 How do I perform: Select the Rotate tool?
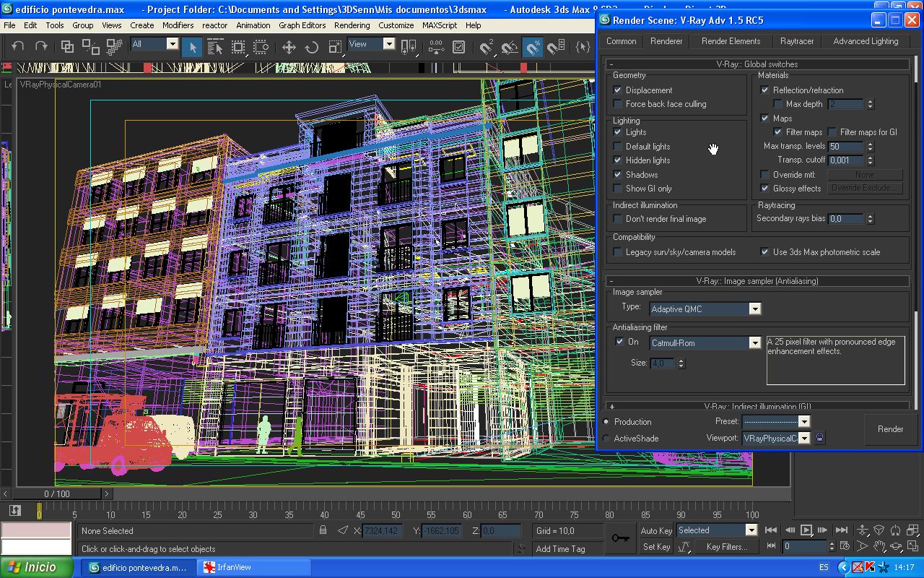pyautogui.click(x=312, y=48)
